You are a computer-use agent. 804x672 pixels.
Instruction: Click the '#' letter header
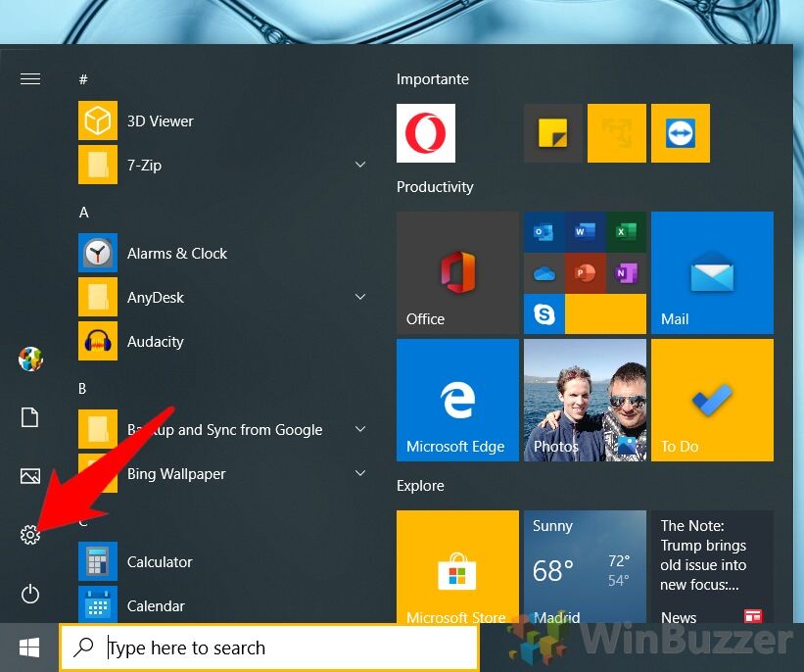tap(83, 79)
